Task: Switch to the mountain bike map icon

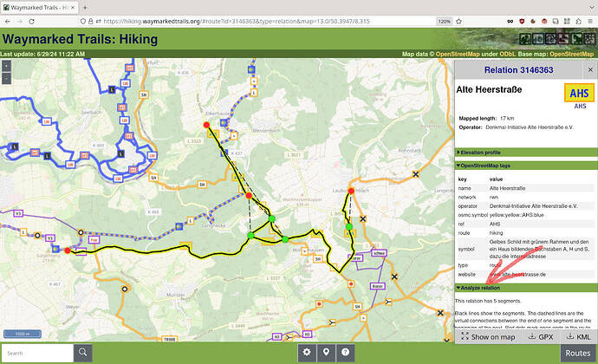Action: click(550, 38)
